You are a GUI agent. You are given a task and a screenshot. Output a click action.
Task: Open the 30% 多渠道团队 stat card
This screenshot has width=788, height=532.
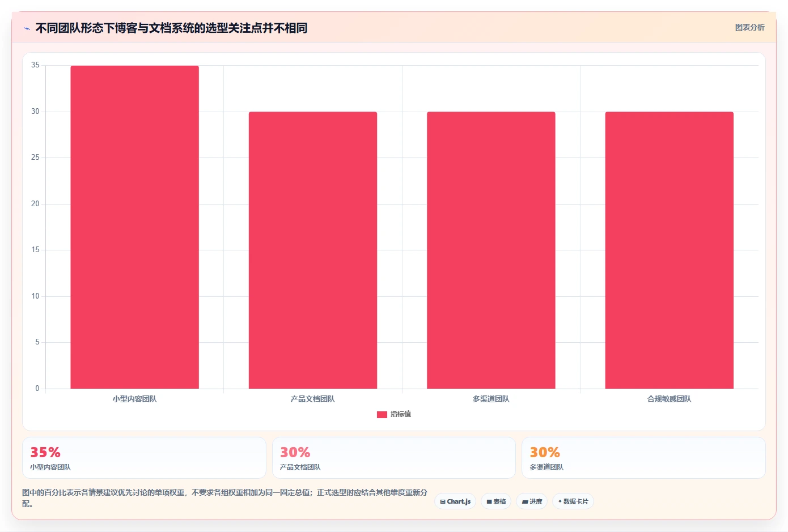tap(643, 458)
